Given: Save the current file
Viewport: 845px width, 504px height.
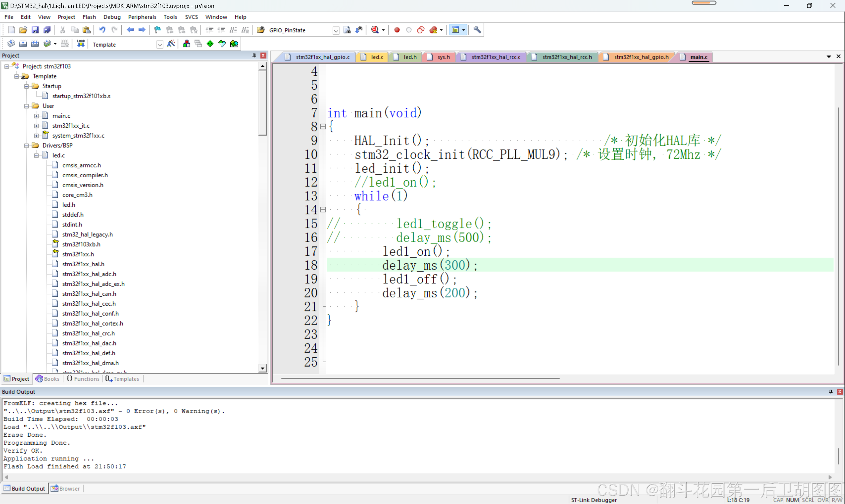Looking at the screenshot, I should pyautogui.click(x=35, y=30).
